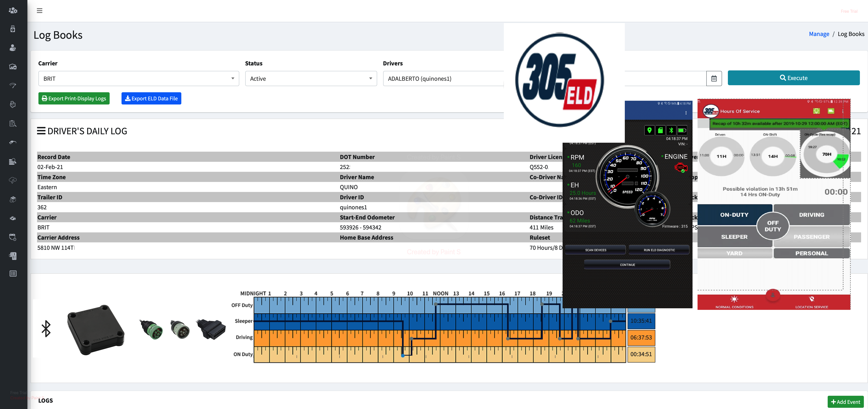868x409 pixels.
Task: Click the gauge meter sidebar icon
Action: (x=13, y=86)
